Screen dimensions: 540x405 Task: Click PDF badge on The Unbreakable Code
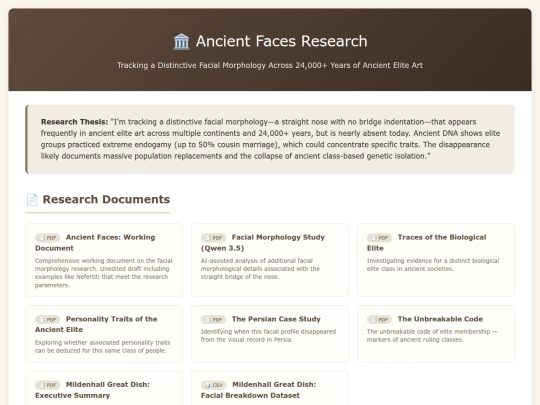coord(380,319)
